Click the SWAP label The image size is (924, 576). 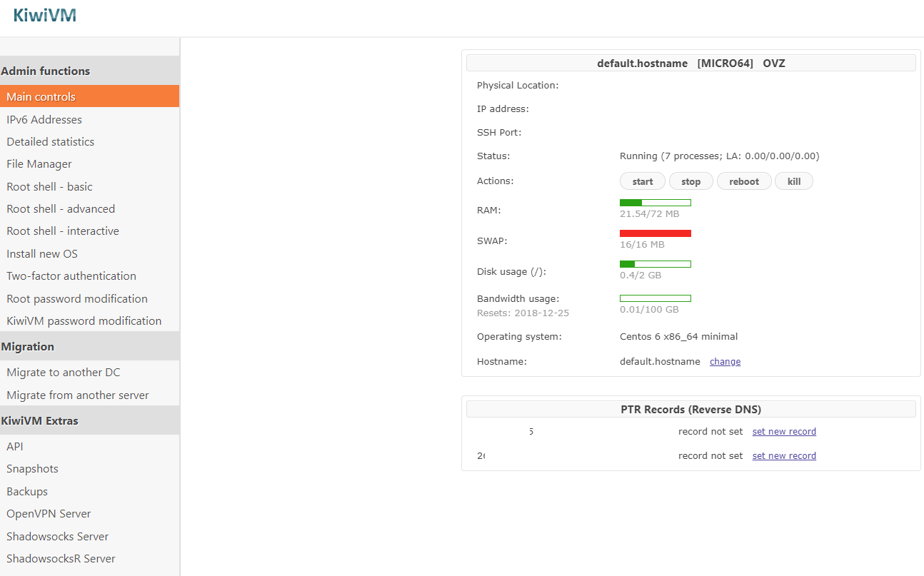[x=492, y=241]
